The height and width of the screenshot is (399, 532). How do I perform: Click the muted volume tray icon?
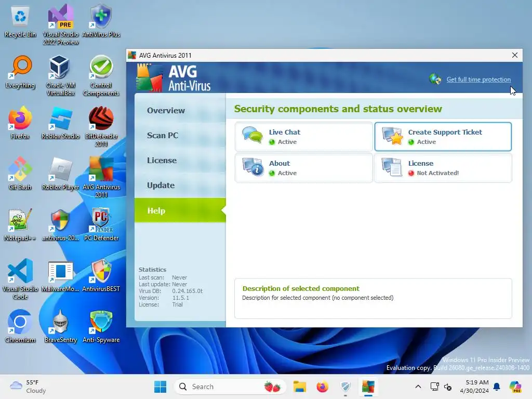click(x=448, y=387)
